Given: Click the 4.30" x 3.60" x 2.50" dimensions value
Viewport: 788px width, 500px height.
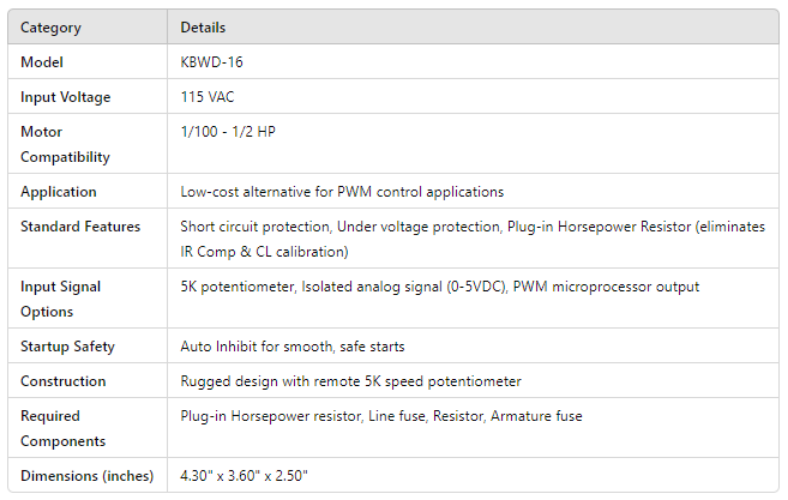Looking at the screenshot, I should click(258, 476).
